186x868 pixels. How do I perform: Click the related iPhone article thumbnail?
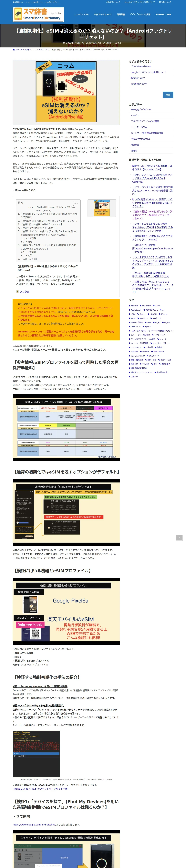[102, 208]
